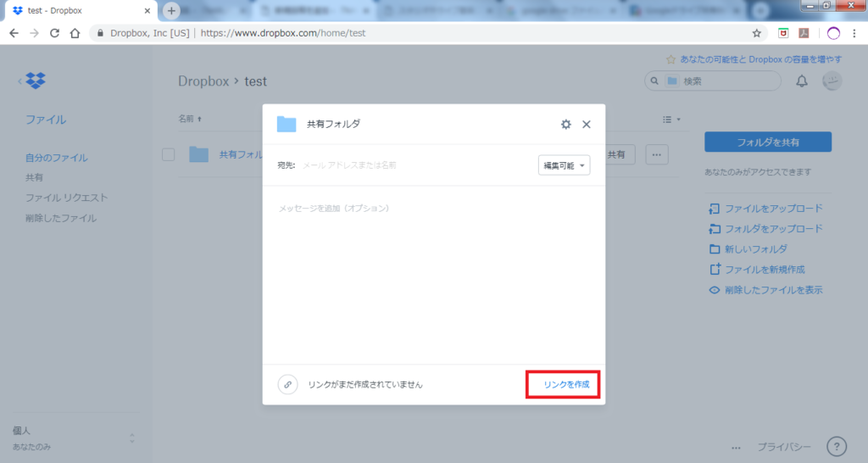Close the 共有フォルダ share dialog
868x463 pixels.
tap(587, 124)
